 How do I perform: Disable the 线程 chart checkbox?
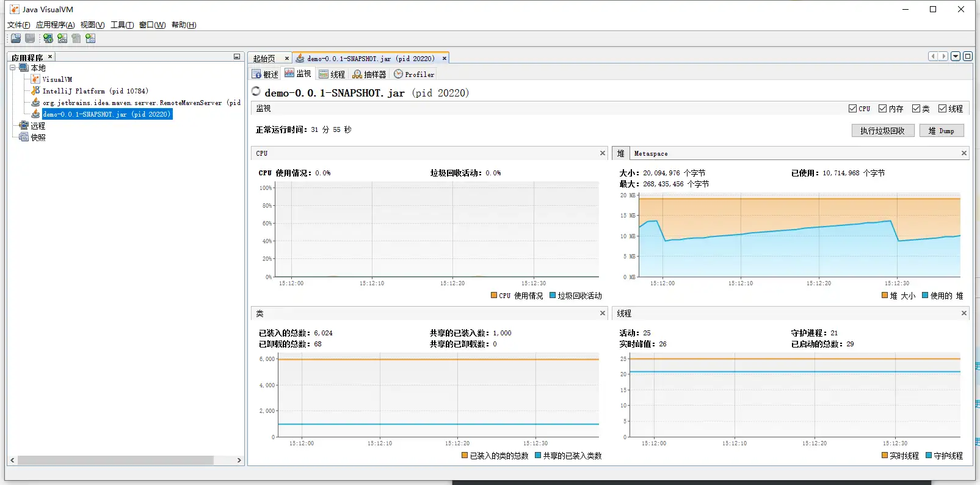click(x=942, y=109)
